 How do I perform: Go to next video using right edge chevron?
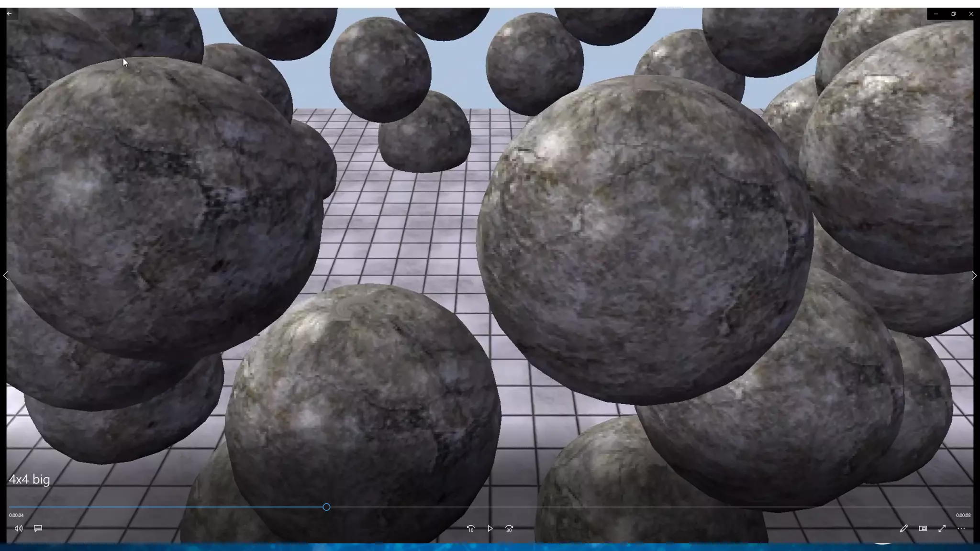(974, 275)
